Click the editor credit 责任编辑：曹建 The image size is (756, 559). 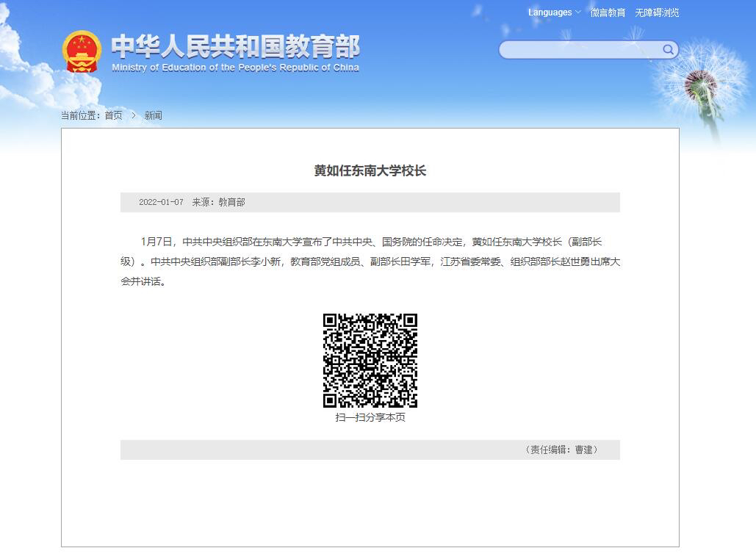pyautogui.click(x=562, y=450)
